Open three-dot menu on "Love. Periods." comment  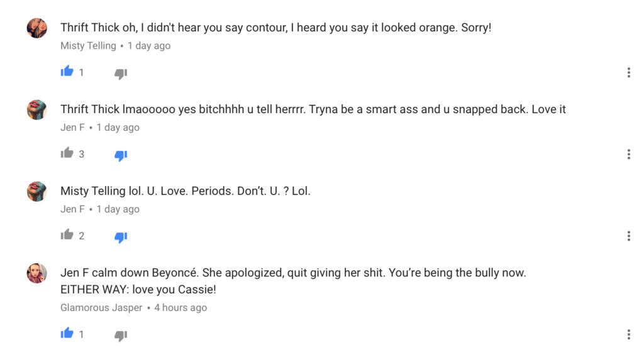pos(628,236)
